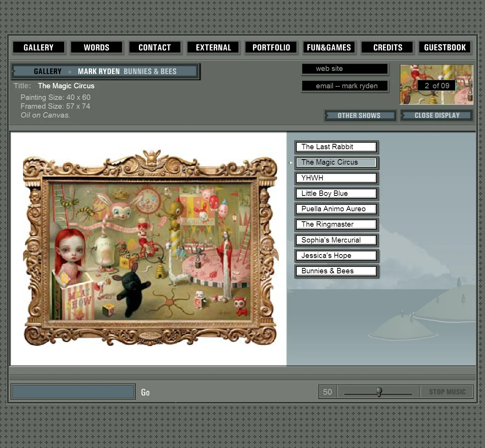Select The Magic Circus list entry
485x448 pixels.
336,162
